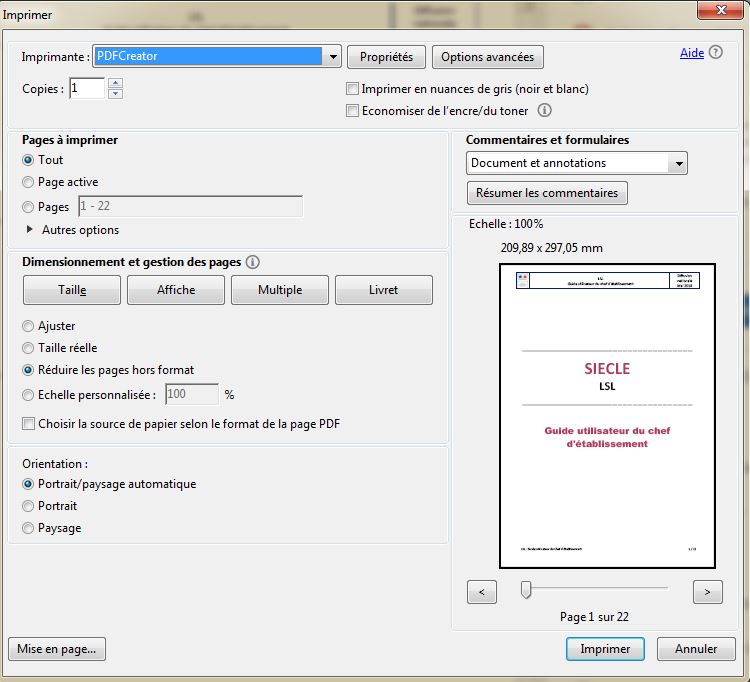750x682 pixels.
Task: Click the info icon next to toner saving
Action: (x=546, y=111)
